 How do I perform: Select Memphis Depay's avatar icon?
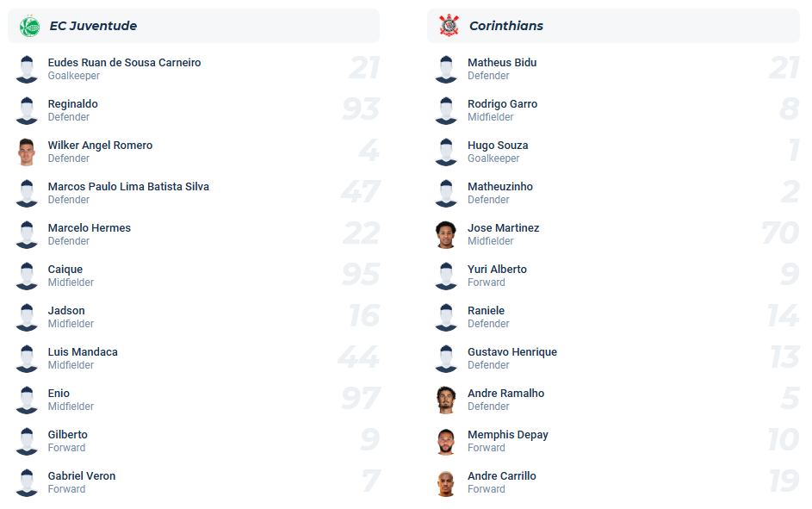446,441
